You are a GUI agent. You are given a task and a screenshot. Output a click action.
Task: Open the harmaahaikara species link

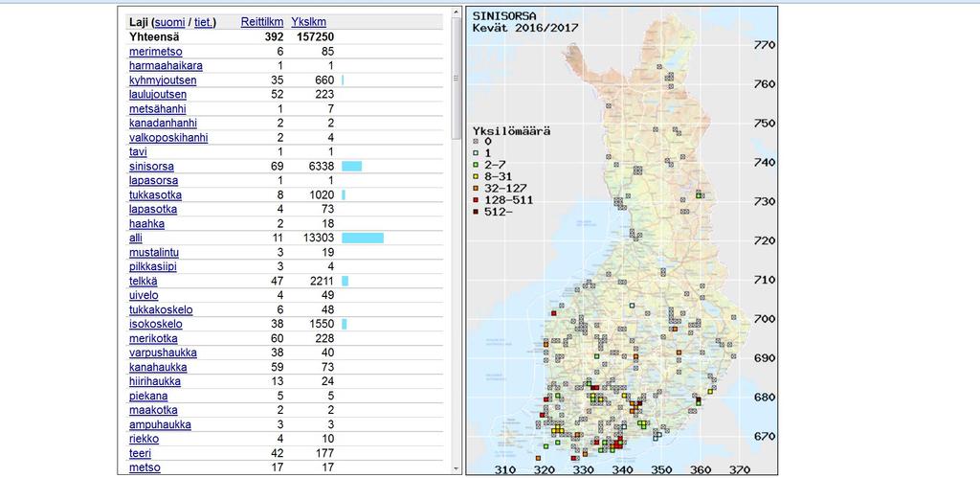pos(166,66)
